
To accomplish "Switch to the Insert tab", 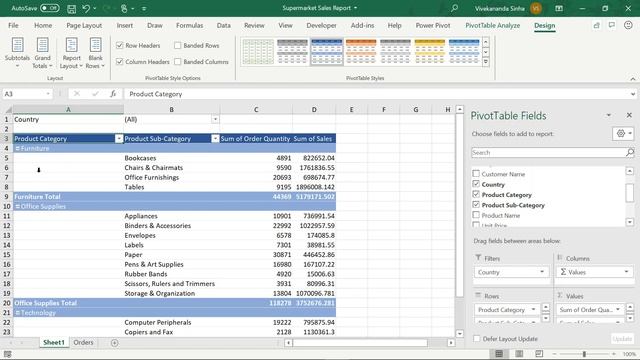I will tap(124, 25).
